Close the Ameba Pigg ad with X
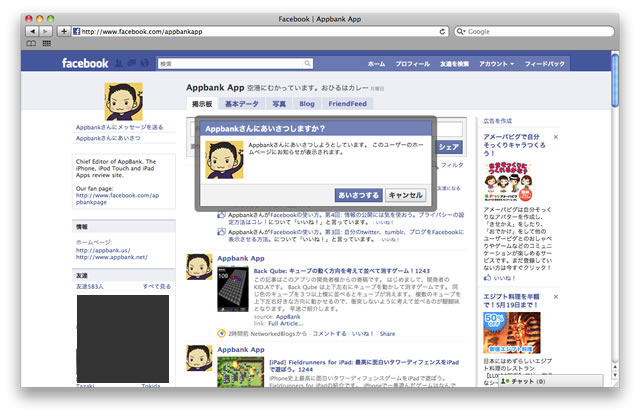Image resolution: width=640 pixels, height=416 pixels. point(556,137)
